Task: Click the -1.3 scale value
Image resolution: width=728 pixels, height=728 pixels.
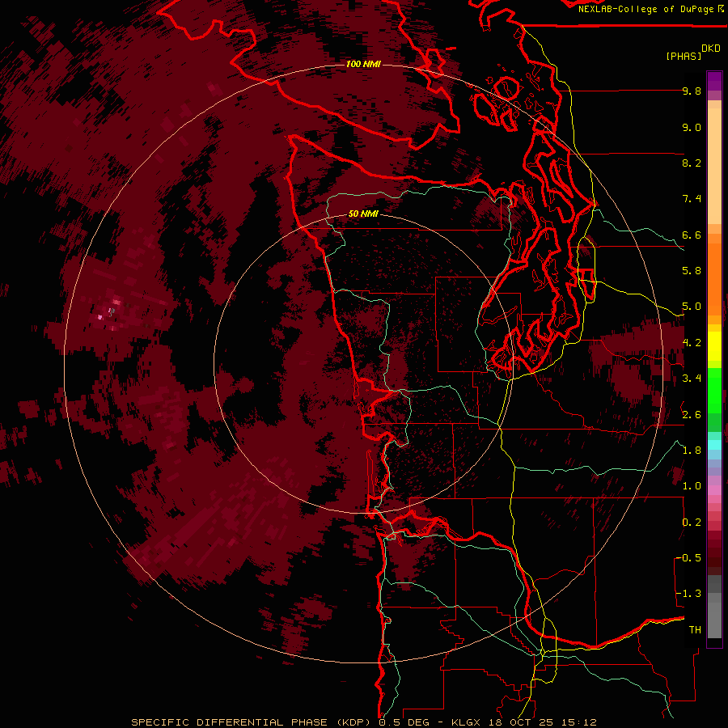Action: pyautogui.click(x=688, y=594)
